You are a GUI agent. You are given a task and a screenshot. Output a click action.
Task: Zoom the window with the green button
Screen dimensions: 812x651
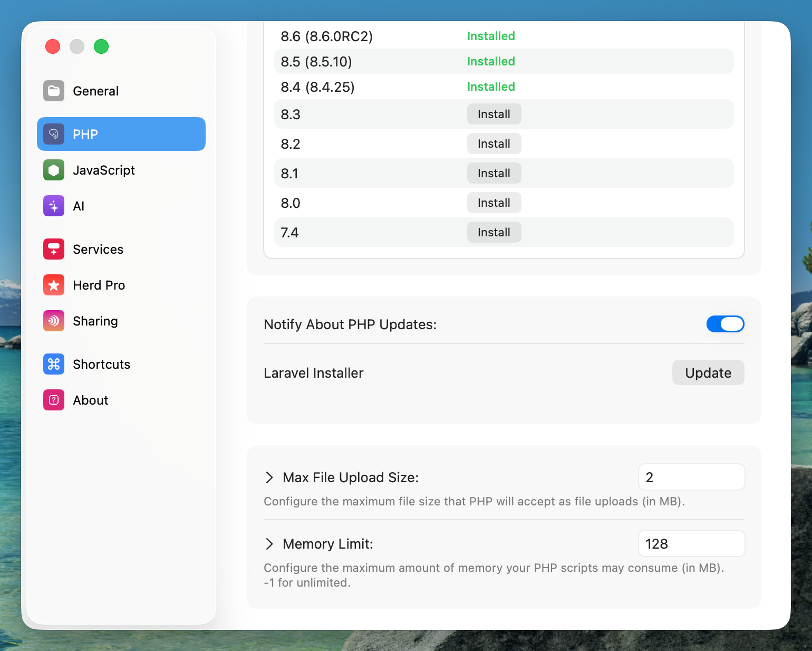point(101,46)
